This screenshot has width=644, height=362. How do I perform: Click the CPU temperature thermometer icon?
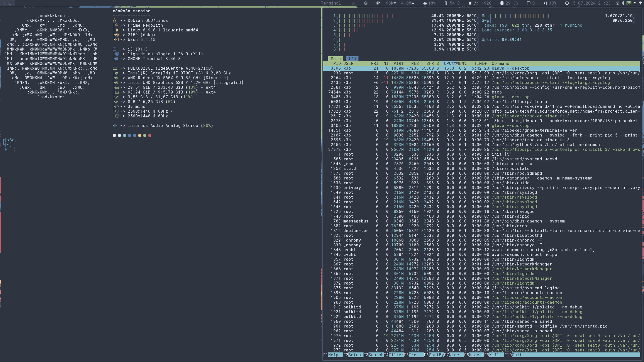446,3
